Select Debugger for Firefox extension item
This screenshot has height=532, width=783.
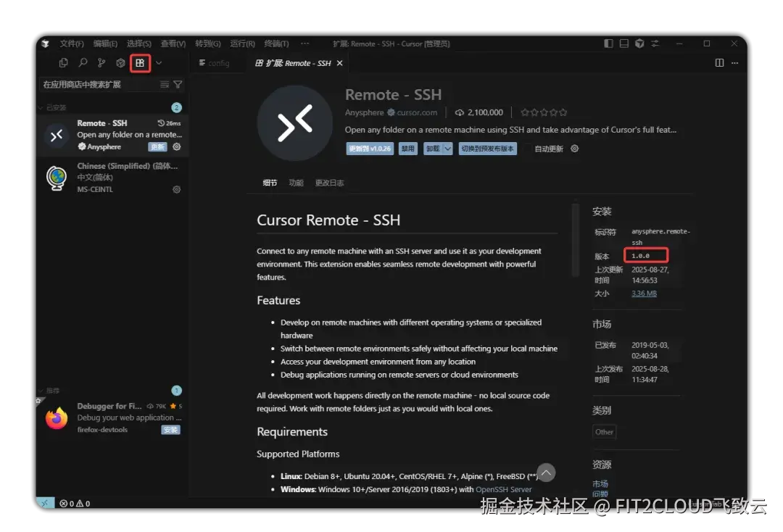point(112,417)
